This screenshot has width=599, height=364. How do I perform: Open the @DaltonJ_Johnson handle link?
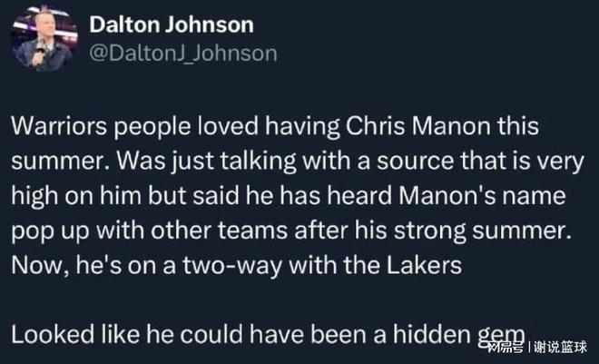point(183,53)
